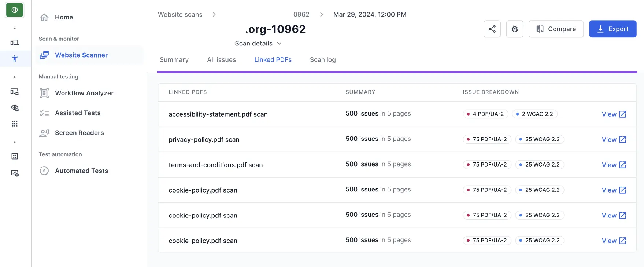
Task: Expand the Scan details dropdown
Action: [x=259, y=43]
